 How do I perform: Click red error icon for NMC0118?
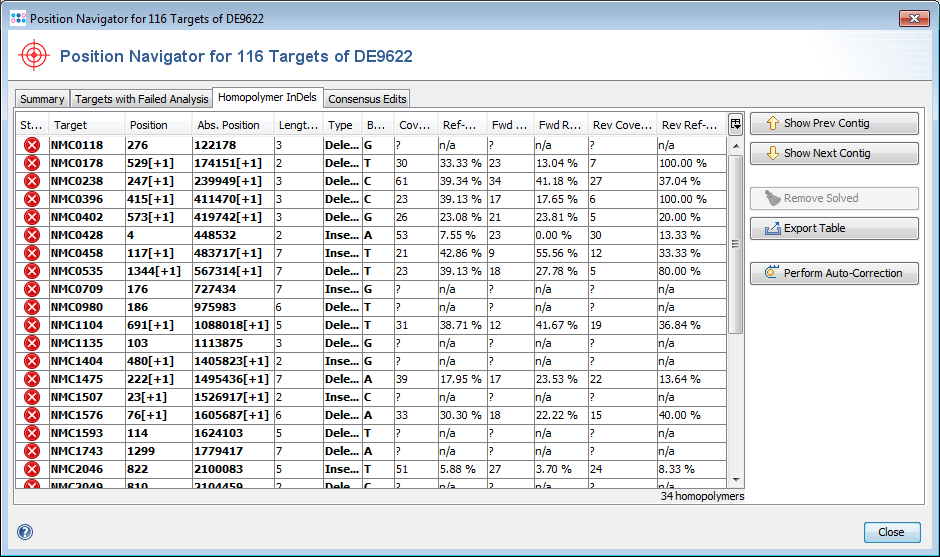(31, 145)
